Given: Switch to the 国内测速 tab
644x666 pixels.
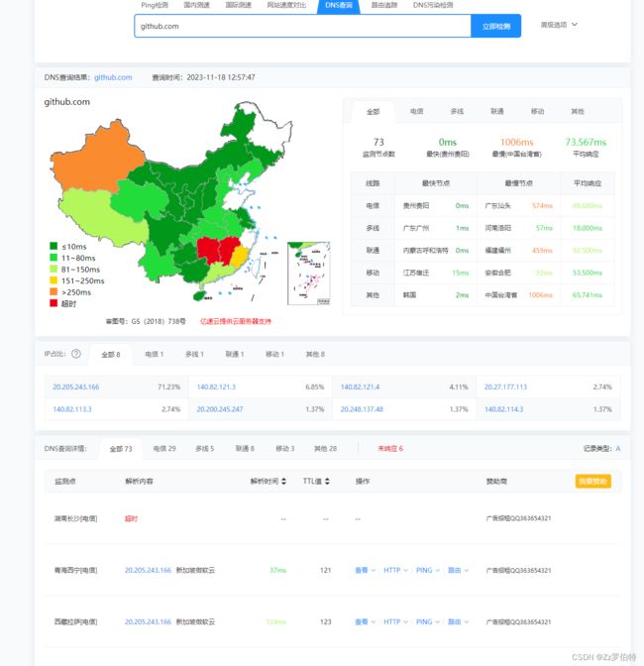Looking at the screenshot, I should (x=196, y=5).
